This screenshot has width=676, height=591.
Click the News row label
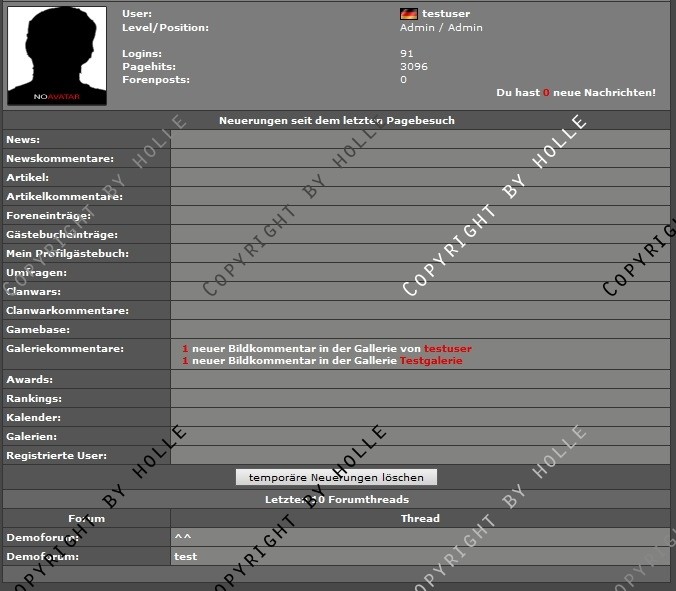point(23,140)
